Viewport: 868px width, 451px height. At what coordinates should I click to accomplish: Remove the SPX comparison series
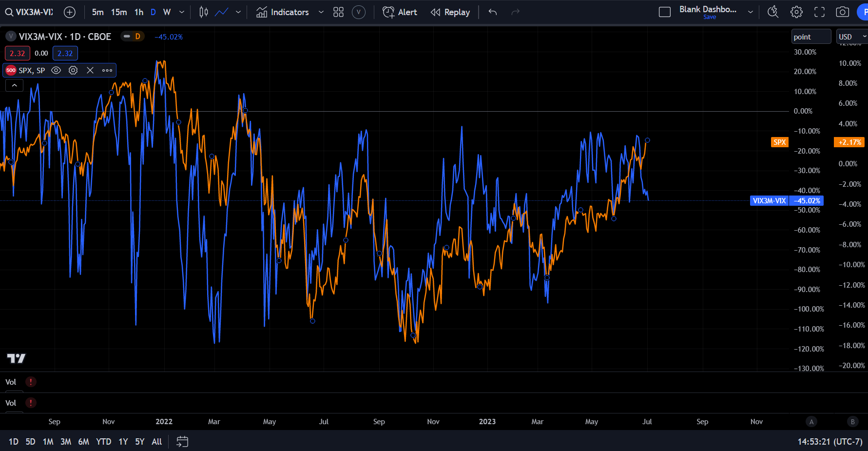coord(90,70)
